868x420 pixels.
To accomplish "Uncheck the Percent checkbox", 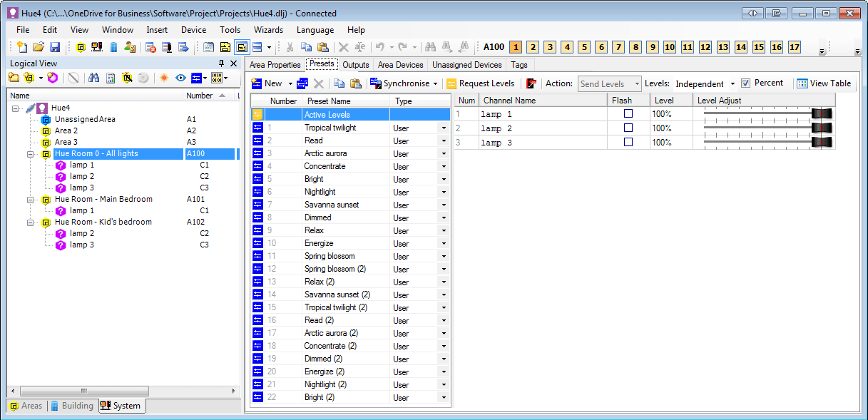I will pos(746,83).
